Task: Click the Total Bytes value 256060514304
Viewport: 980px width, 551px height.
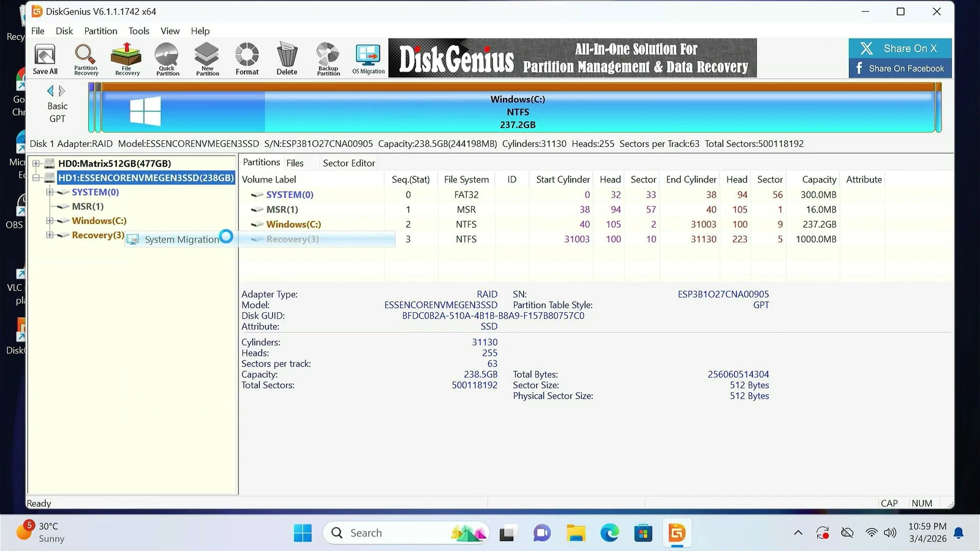Action: click(x=738, y=375)
